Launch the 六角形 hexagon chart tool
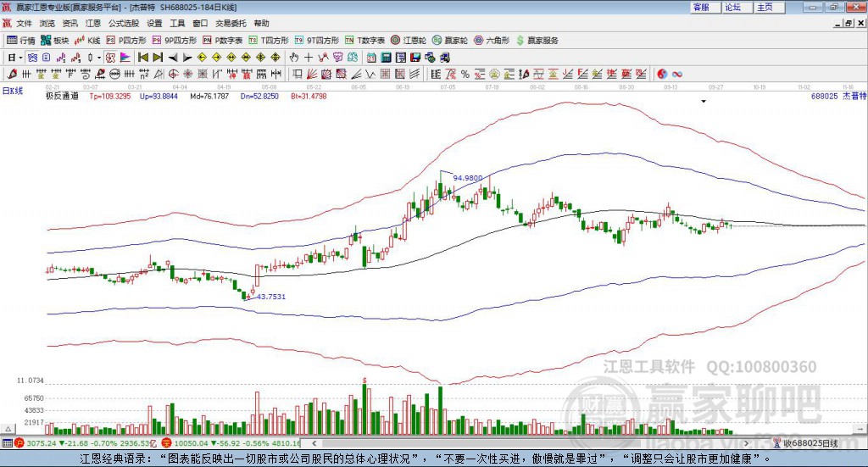Image resolution: width=868 pixels, height=467 pixels. click(492, 41)
